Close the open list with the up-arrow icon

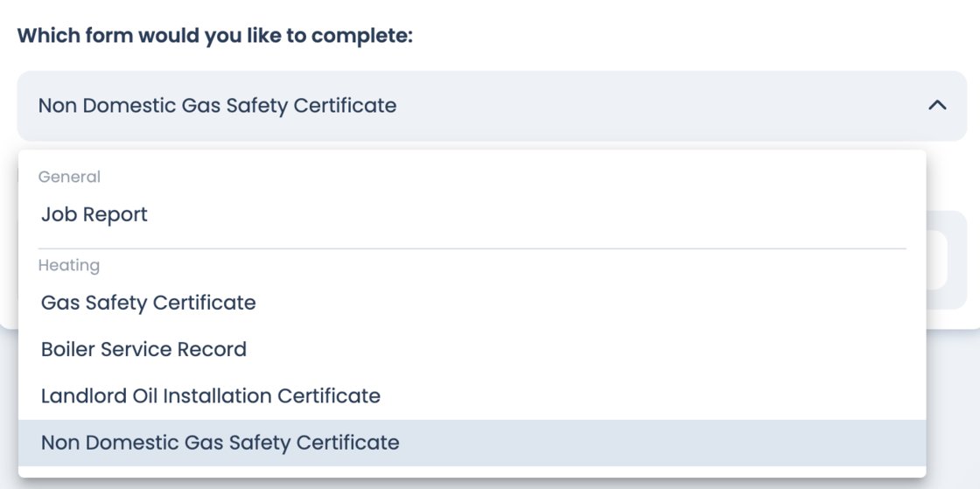coord(937,106)
